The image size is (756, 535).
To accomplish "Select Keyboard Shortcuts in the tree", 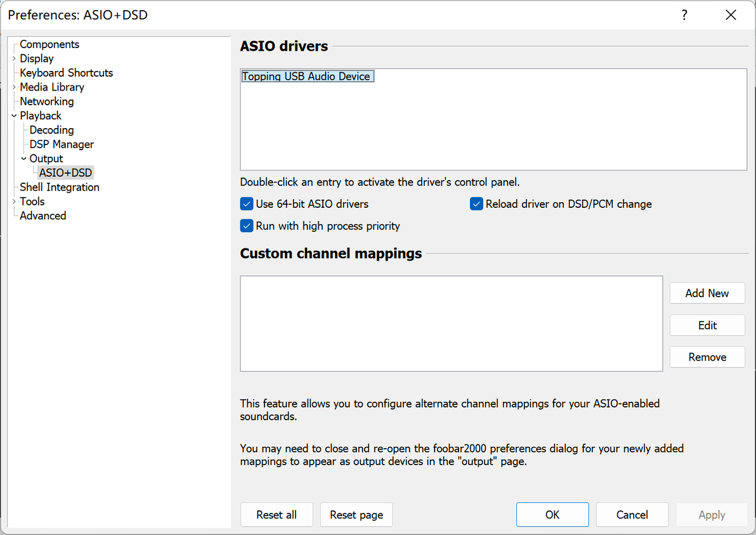I will click(x=66, y=73).
